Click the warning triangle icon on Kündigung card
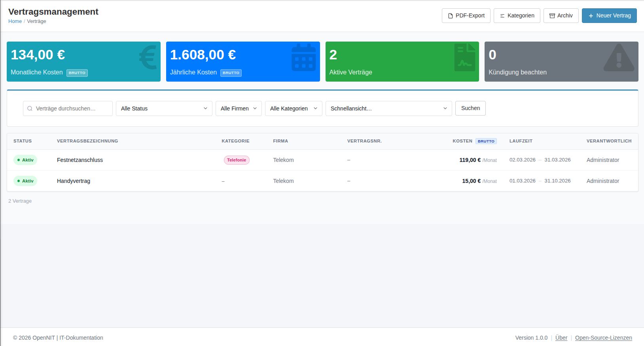Viewport: 644px width, 346px height. pyautogui.click(x=619, y=58)
